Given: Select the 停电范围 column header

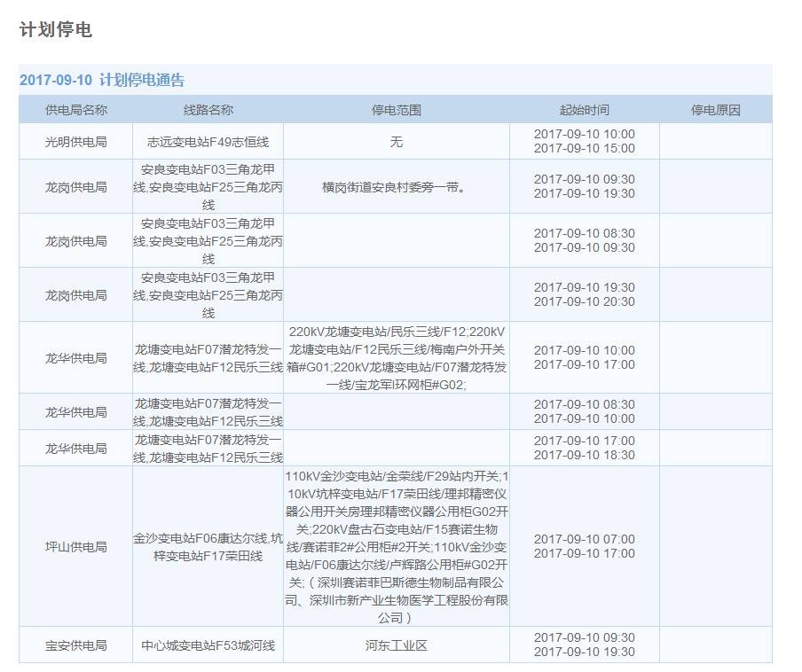Looking at the screenshot, I should [396, 110].
